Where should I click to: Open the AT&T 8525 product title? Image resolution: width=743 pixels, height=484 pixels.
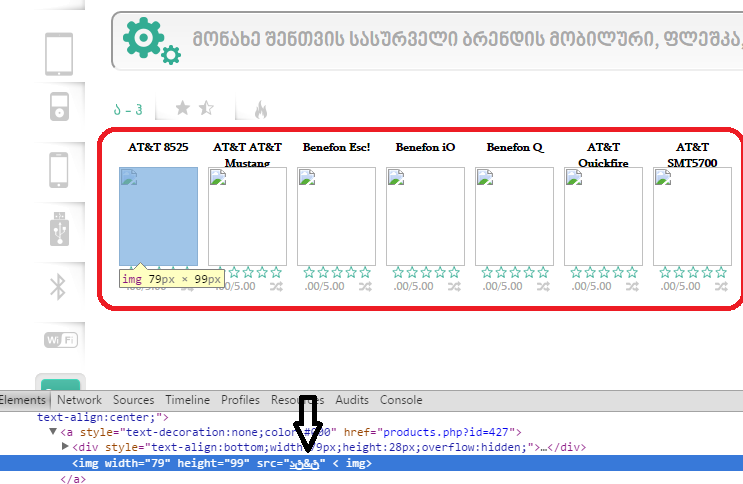158,147
